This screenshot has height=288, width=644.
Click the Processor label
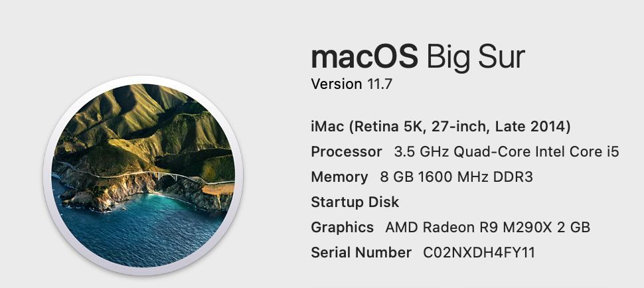point(346,151)
